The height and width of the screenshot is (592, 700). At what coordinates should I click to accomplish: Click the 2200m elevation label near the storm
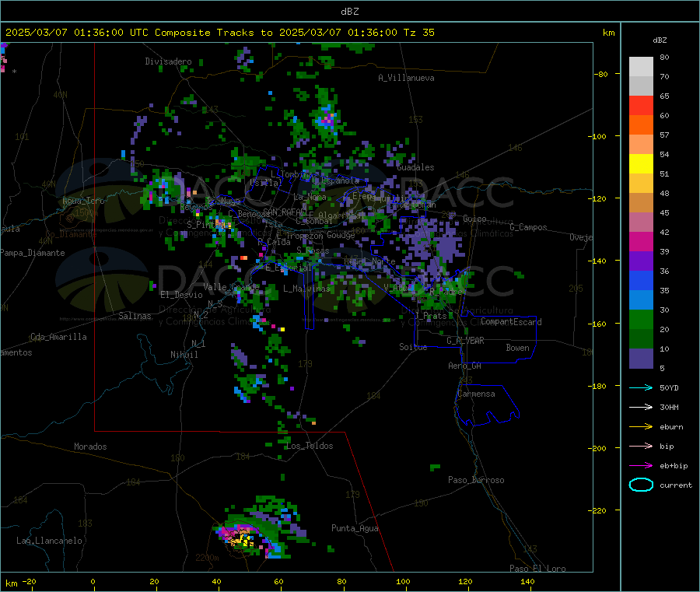point(207,558)
